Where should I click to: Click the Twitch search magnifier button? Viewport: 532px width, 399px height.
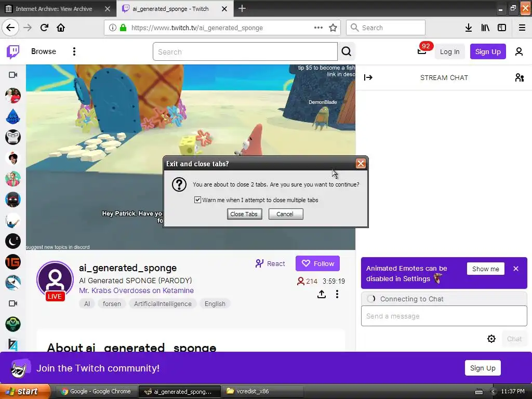click(347, 51)
